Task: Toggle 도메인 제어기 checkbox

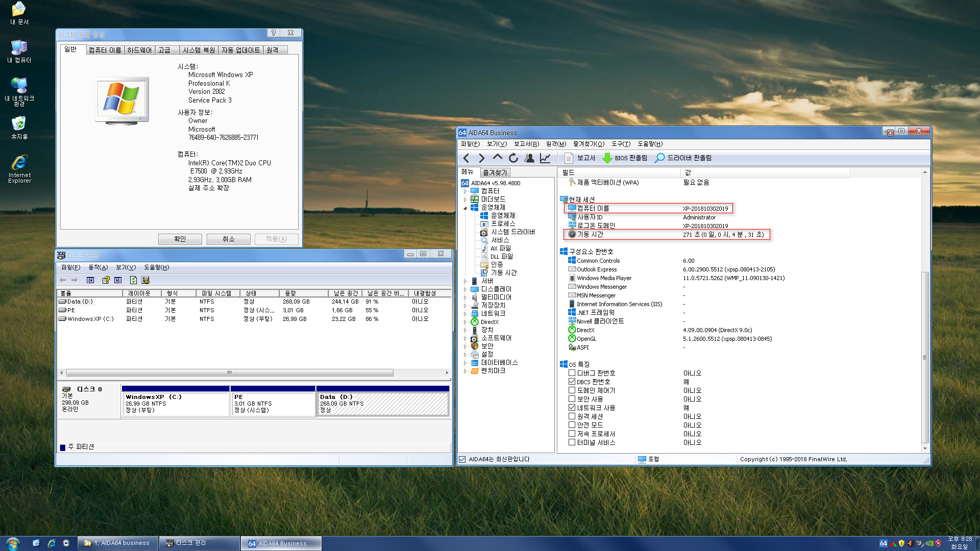Action: pyautogui.click(x=572, y=390)
